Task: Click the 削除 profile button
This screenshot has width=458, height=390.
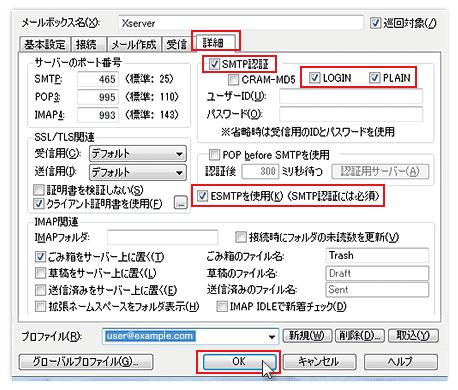Action: (x=360, y=336)
